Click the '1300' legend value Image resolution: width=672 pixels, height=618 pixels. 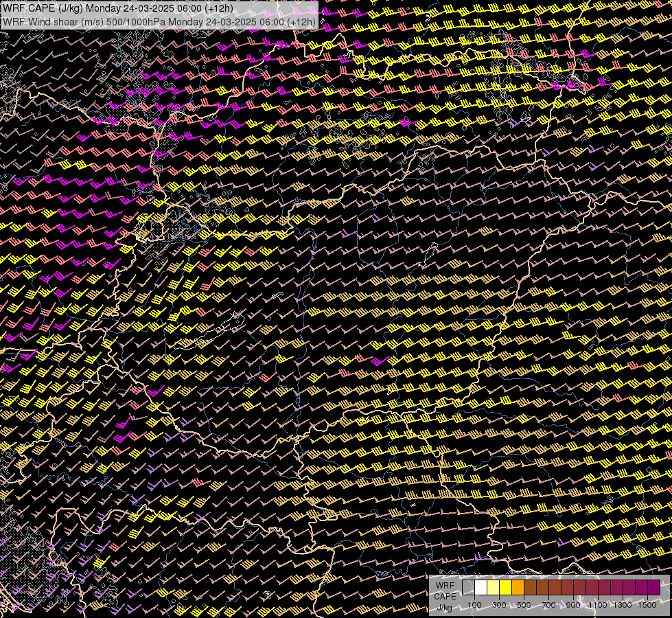coord(623,605)
